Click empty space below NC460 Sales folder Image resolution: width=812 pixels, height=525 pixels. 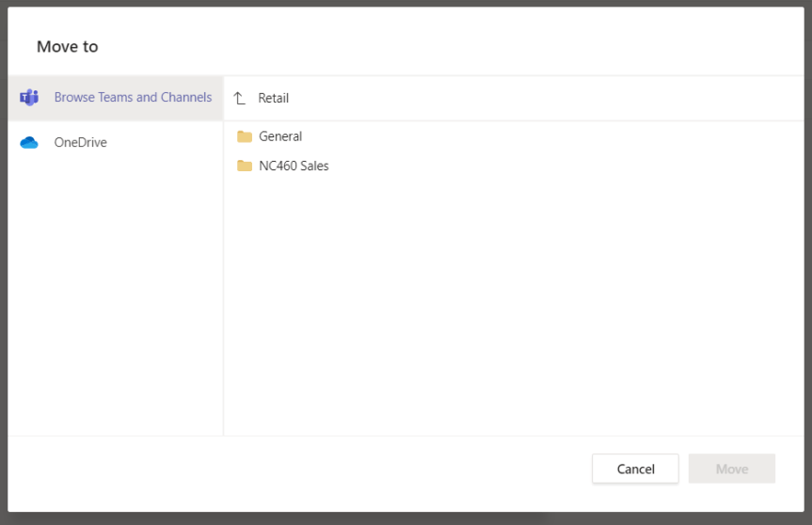point(508,301)
